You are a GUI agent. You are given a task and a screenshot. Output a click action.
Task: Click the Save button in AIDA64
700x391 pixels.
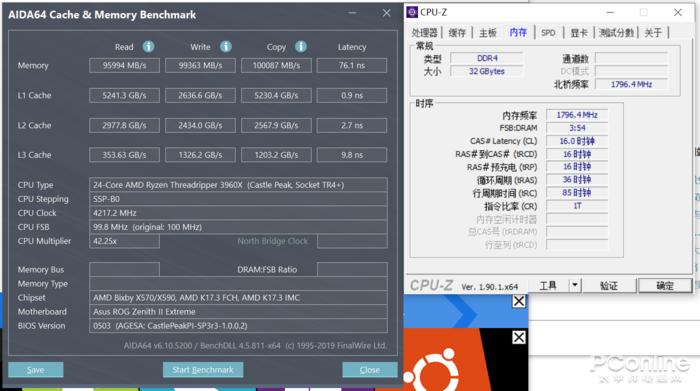[x=36, y=370]
